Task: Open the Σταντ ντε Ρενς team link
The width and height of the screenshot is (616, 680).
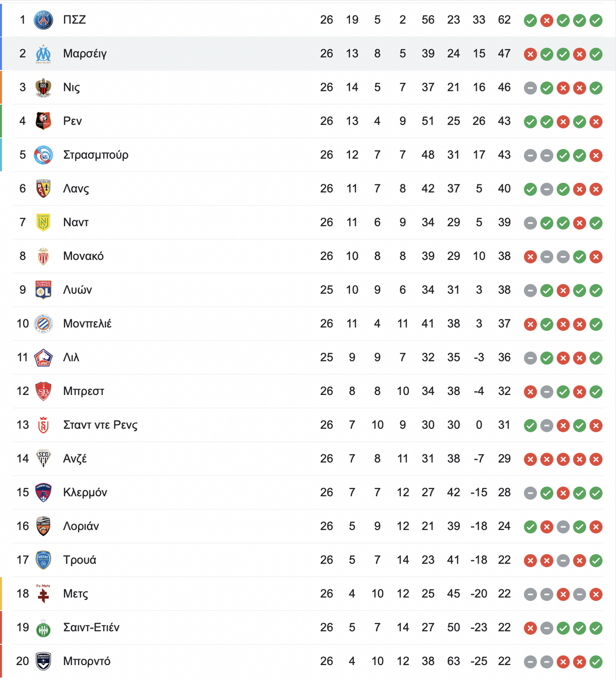Action: (x=100, y=425)
